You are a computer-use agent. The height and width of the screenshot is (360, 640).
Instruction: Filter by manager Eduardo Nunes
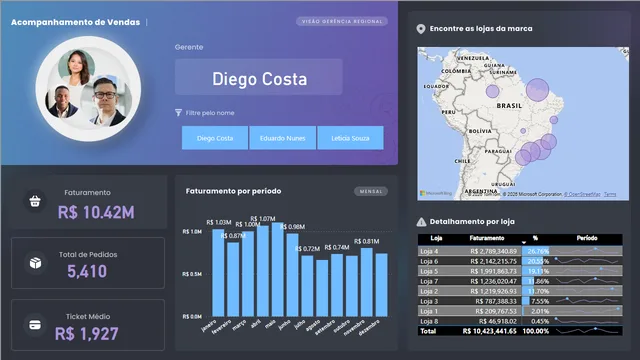282,138
